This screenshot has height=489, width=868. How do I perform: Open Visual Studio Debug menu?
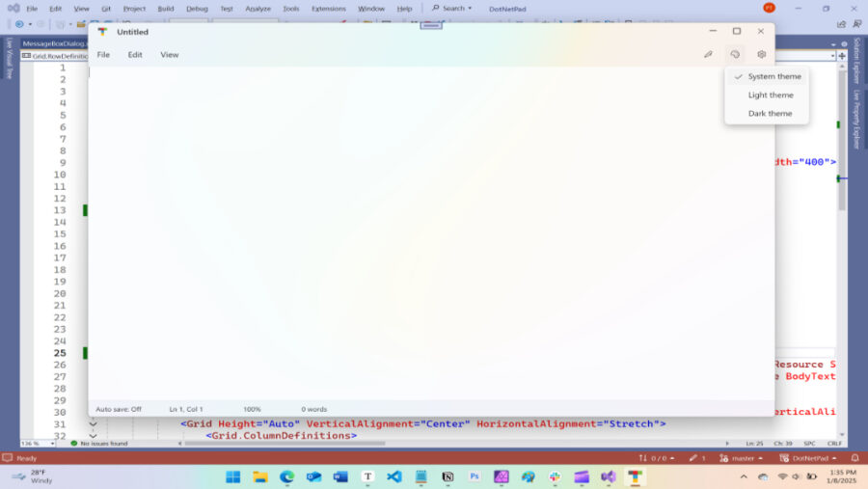coord(197,9)
